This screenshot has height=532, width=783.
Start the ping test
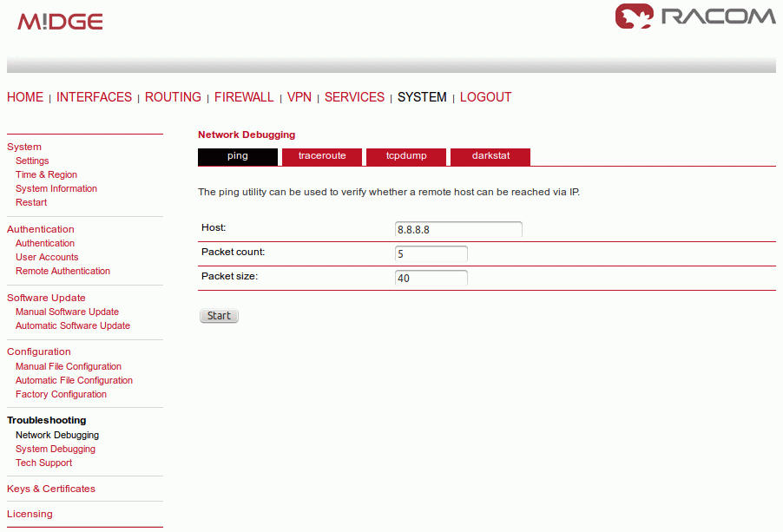pos(219,316)
